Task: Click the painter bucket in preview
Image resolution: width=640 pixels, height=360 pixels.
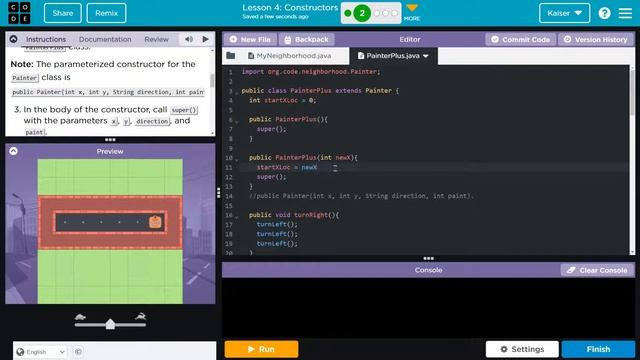Action: [x=155, y=222]
